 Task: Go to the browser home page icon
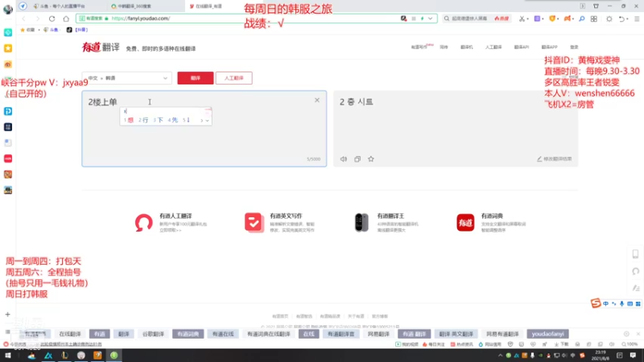[x=66, y=19]
